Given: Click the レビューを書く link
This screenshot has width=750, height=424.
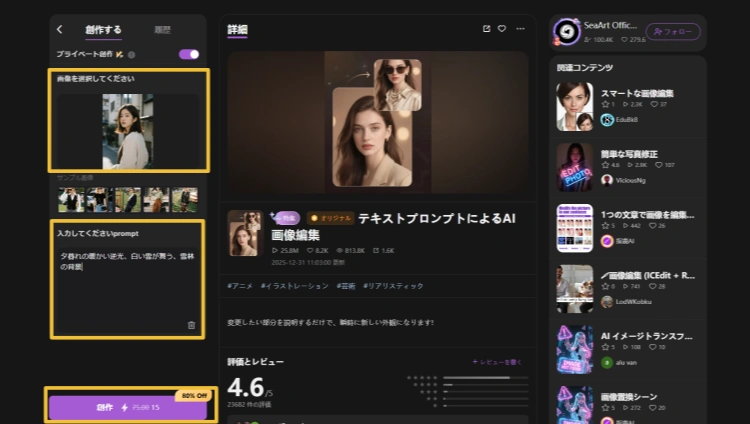Looking at the screenshot, I should [x=497, y=362].
